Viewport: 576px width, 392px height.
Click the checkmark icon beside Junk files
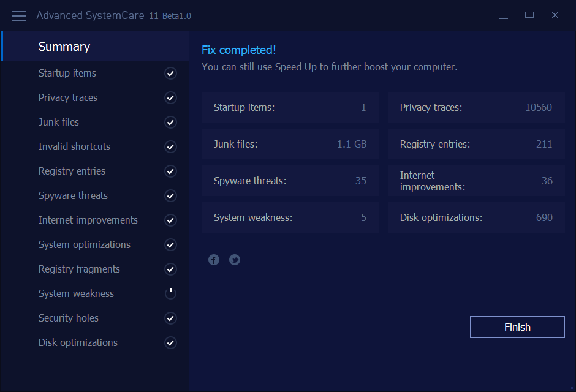[170, 123]
